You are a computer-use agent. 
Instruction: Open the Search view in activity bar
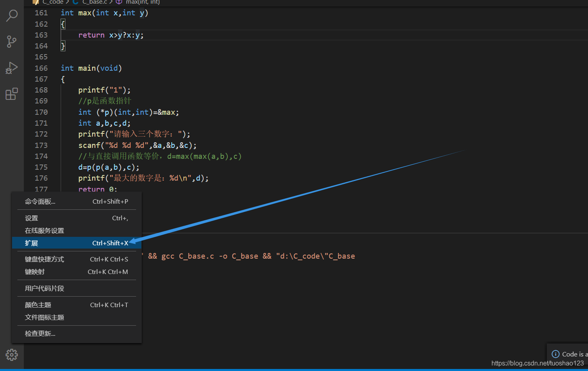tap(12, 16)
